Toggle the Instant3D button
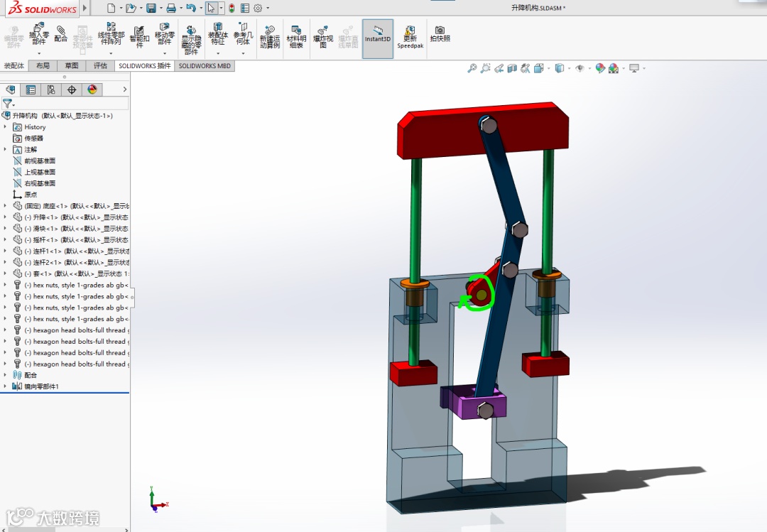Image resolution: width=767 pixels, height=532 pixels. click(x=378, y=38)
